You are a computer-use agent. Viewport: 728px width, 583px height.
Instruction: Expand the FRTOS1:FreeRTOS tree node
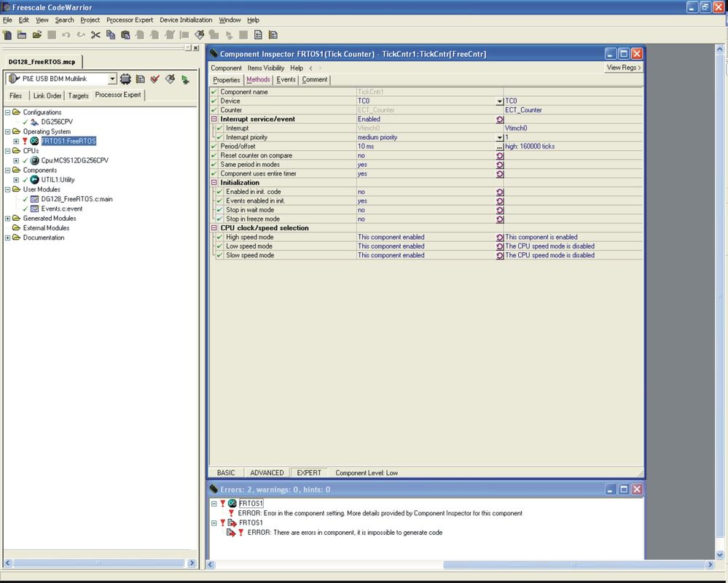[x=16, y=141]
